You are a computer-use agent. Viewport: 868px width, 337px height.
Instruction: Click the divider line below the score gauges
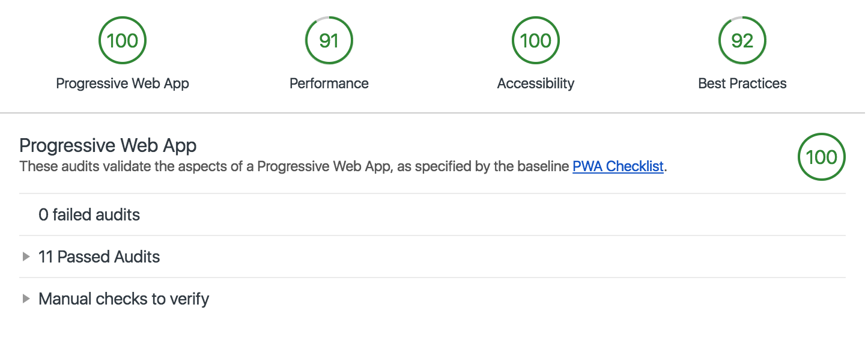pyautogui.click(x=432, y=113)
